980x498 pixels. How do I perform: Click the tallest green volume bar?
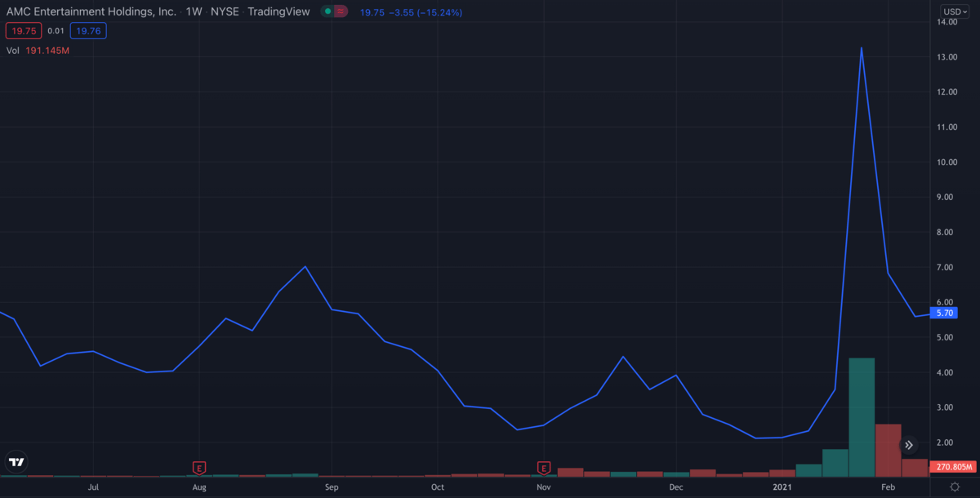coord(862,417)
